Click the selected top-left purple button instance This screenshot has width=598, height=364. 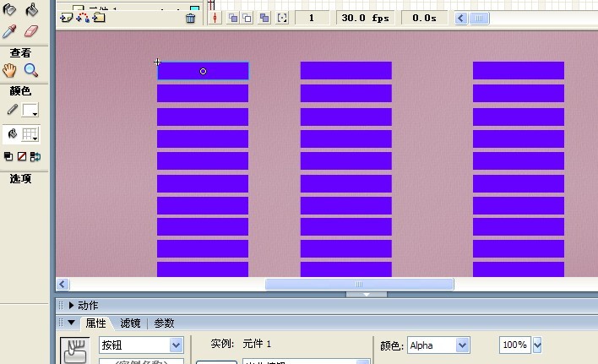tap(203, 72)
